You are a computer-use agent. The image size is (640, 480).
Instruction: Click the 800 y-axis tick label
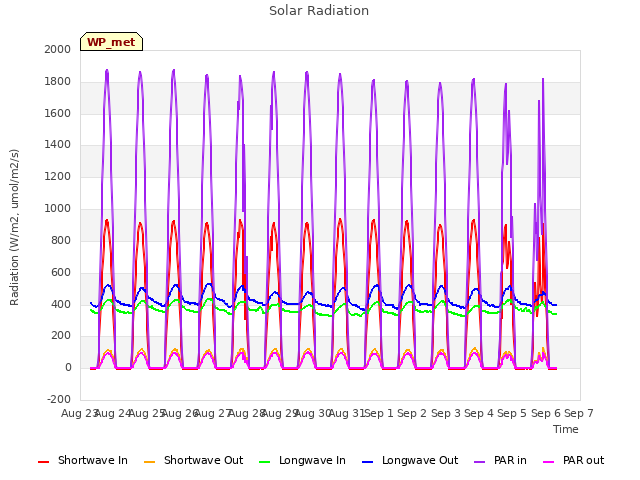pyautogui.click(x=61, y=240)
